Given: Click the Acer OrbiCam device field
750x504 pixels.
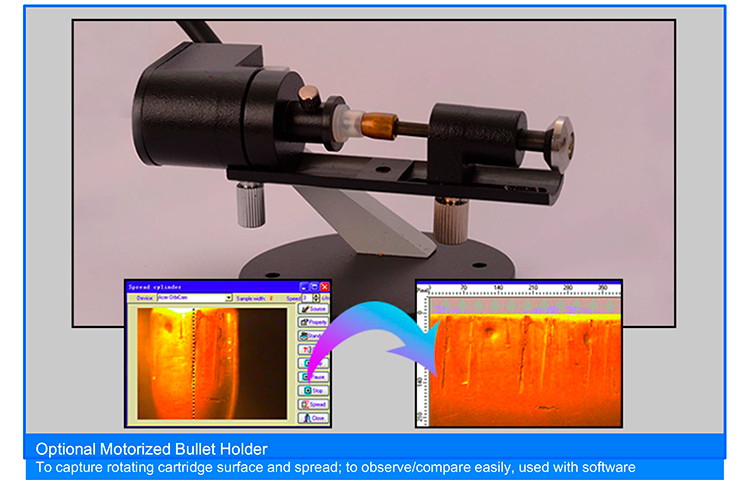Looking at the screenshot, I should pos(190,297).
